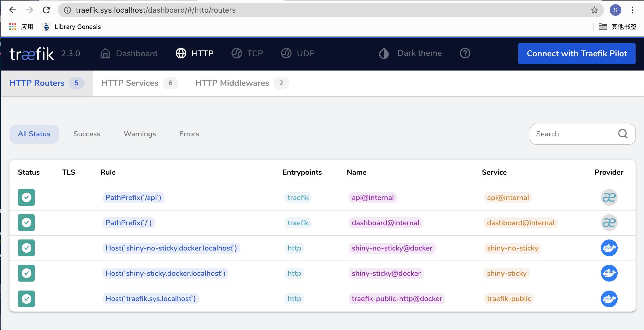Click the shiny-no-sticky service link
644x330 pixels.
coord(512,248)
